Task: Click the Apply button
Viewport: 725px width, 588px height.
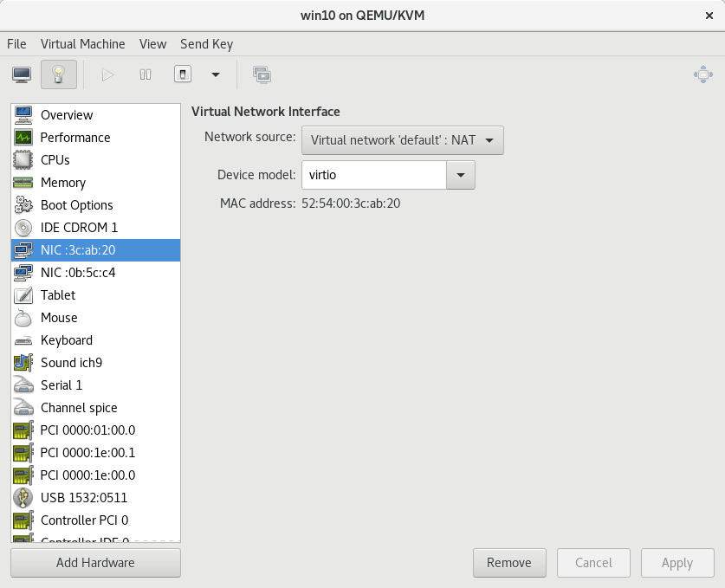Action: point(677,563)
